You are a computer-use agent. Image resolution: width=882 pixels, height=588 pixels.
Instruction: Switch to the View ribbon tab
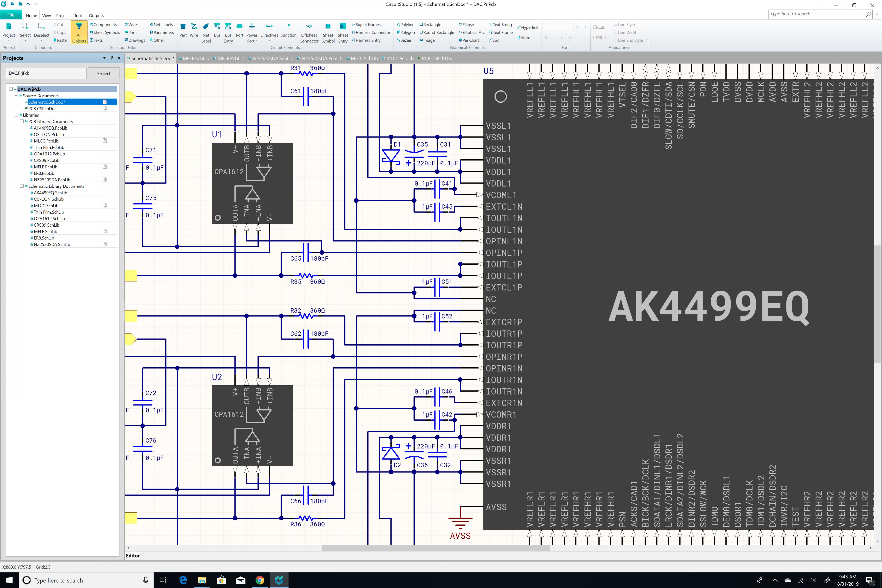point(46,15)
